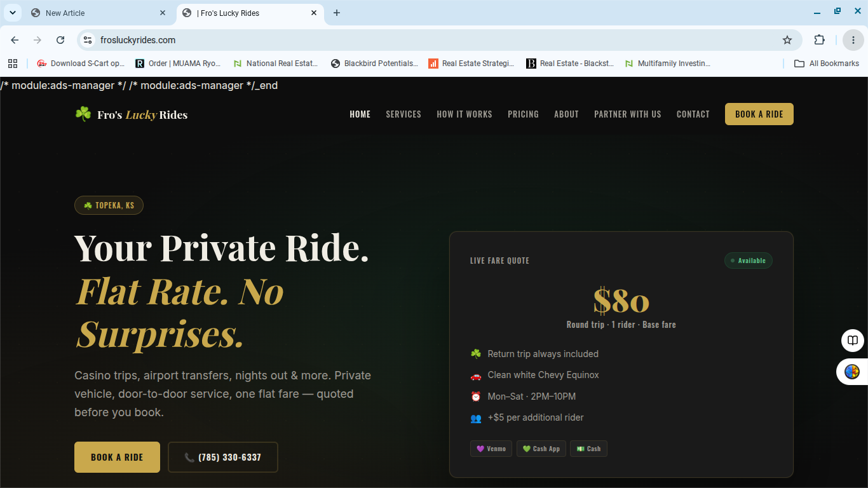Bookmark this page with the star icon
This screenshot has width=868, height=488.
787,40
